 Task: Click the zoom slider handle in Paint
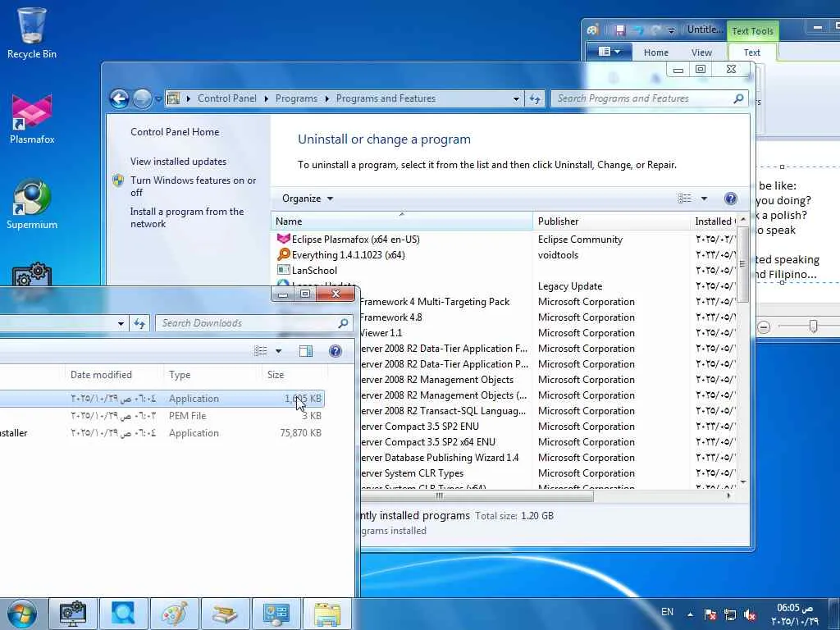pyautogui.click(x=813, y=326)
